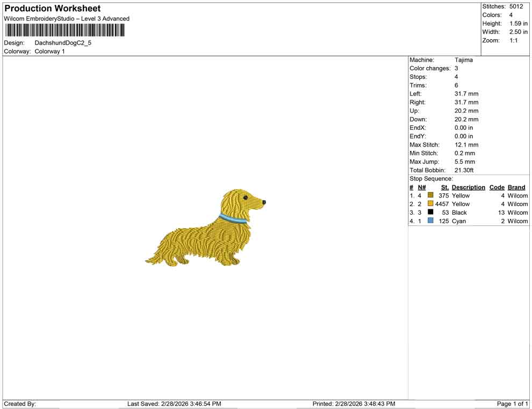Click the N# column header

(x=422, y=187)
